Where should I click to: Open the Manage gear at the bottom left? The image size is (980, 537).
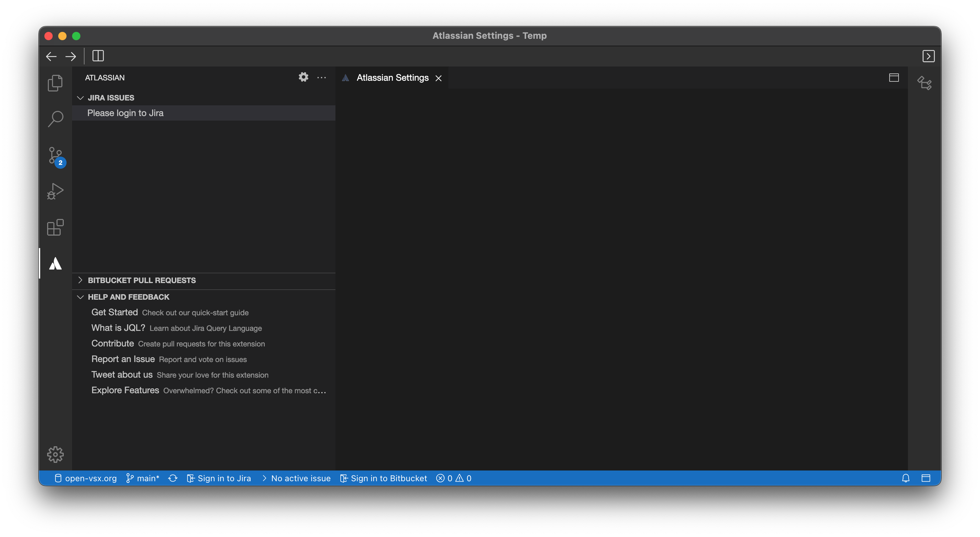[55, 454]
